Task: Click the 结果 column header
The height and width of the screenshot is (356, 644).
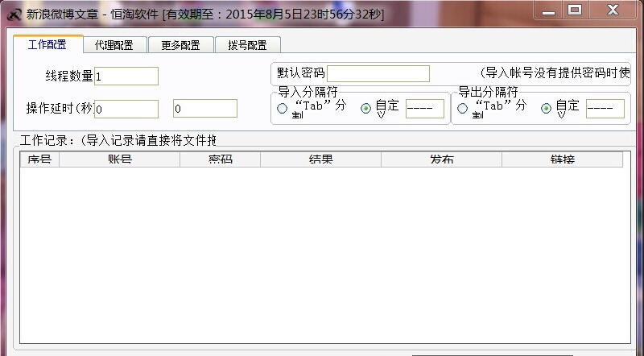Action: (320, 159)
